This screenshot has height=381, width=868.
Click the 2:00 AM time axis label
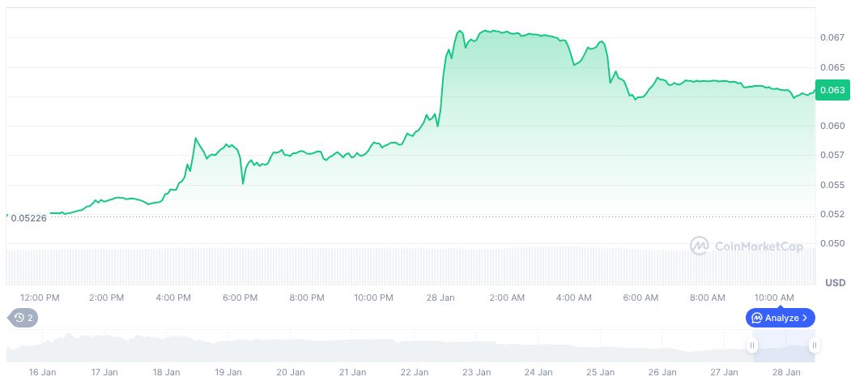pos(507,298)
